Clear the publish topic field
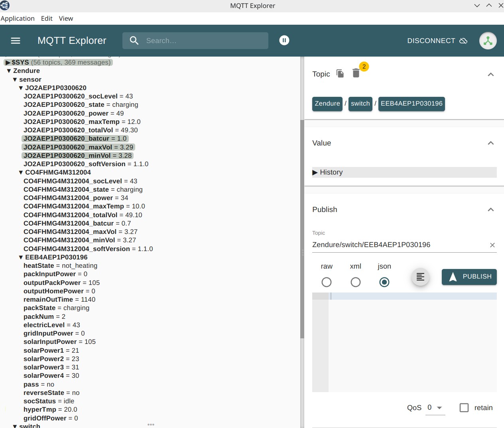The width and height of the screenshot is (504, 428). point(492,245)
